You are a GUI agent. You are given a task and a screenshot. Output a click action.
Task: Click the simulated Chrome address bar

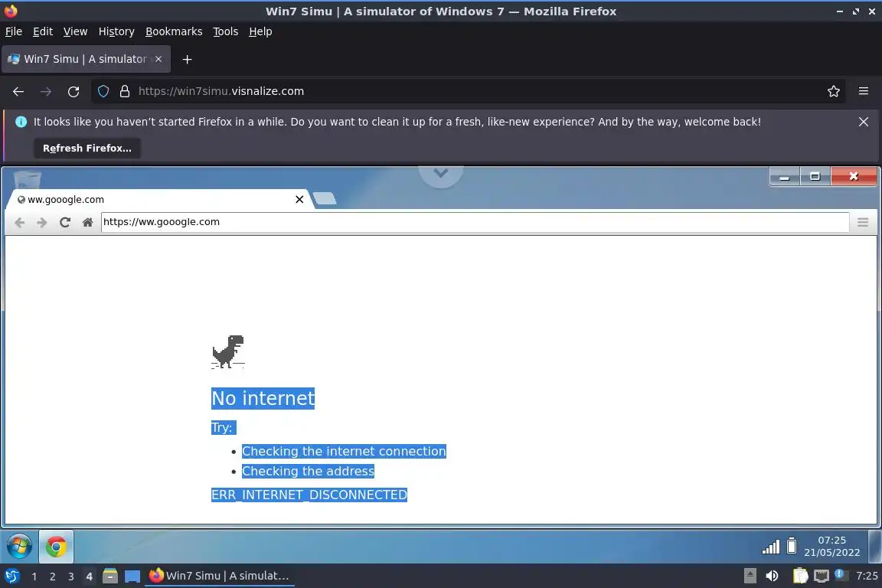[x=475, y=222]
